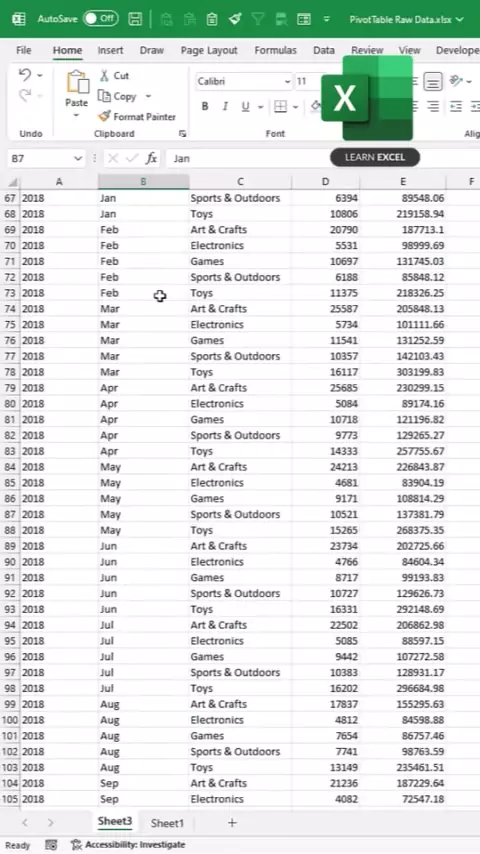The width and height of the screenshot is (480, 854).
Task: Toggle the underline U button
Action: [245, 106]
